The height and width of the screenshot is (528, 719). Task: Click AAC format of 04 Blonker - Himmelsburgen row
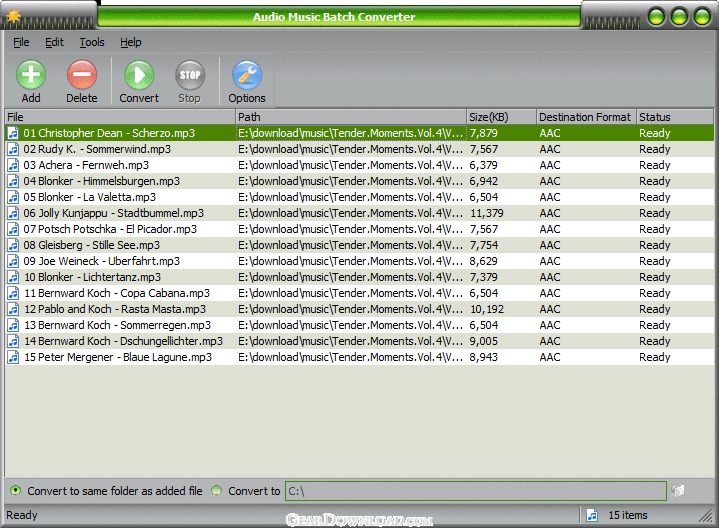[550, 181]
